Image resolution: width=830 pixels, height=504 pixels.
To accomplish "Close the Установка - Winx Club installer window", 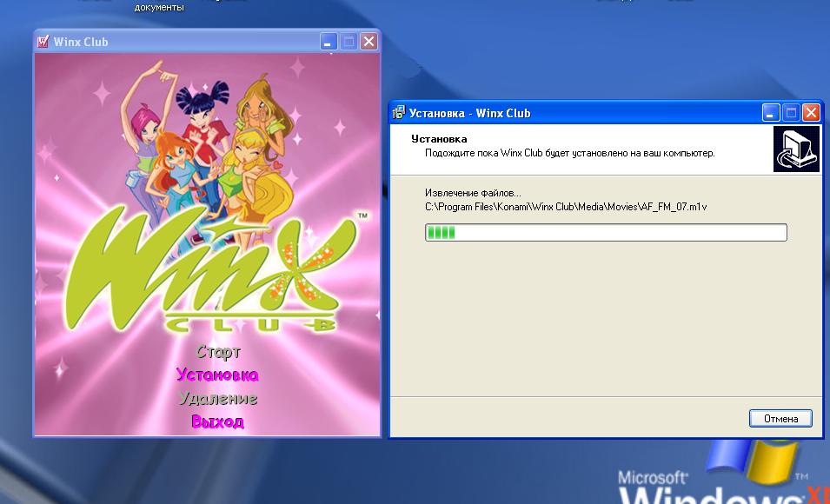I will [x=811, y=113].
